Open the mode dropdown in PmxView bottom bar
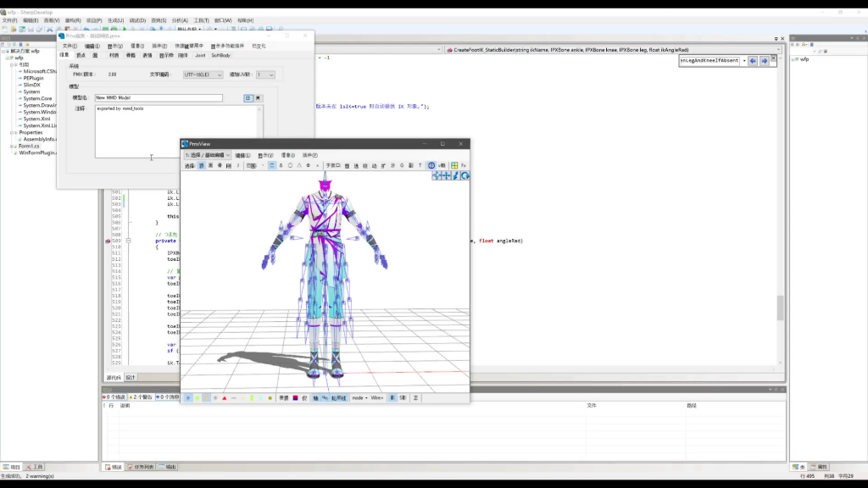This screenshot has height=488, width=868. [x=359, y=398]
